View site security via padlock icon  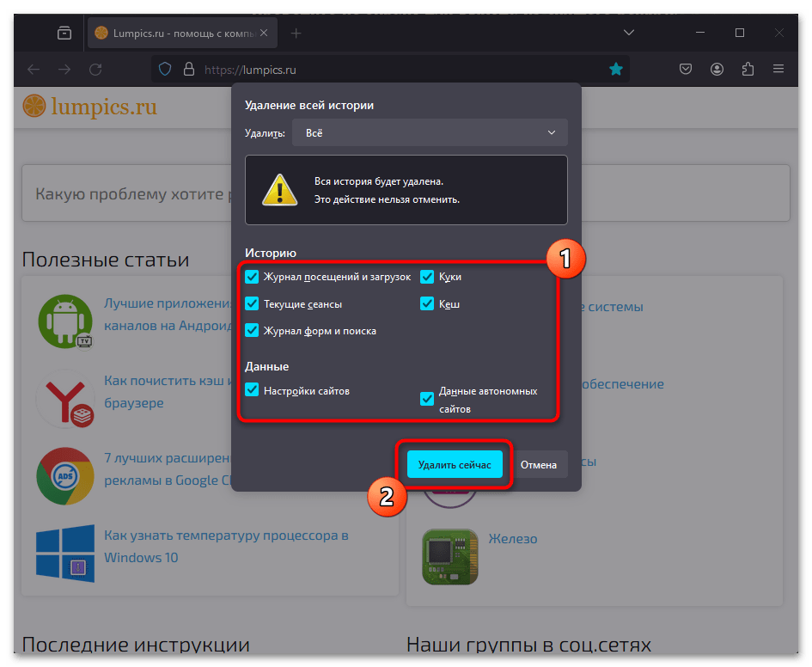(189, 70)
